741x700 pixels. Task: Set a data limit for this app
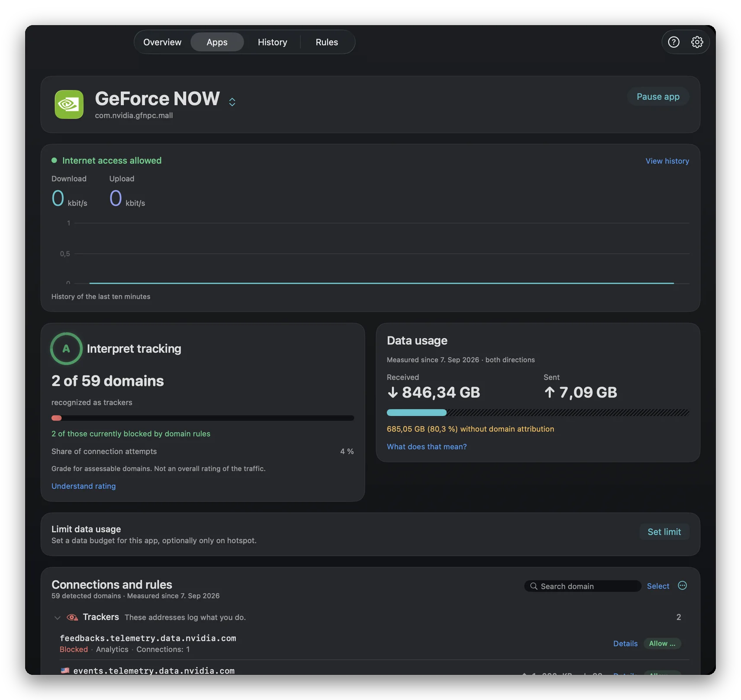point(664,532)
